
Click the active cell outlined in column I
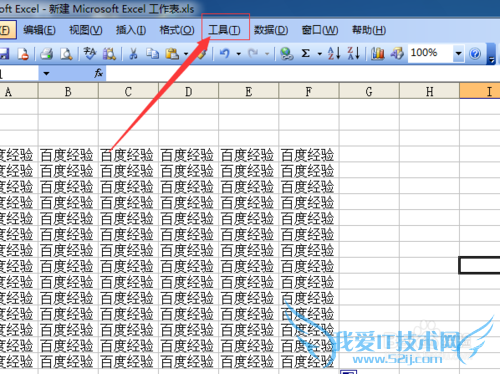pyautogui.click(x=479, y=265)
